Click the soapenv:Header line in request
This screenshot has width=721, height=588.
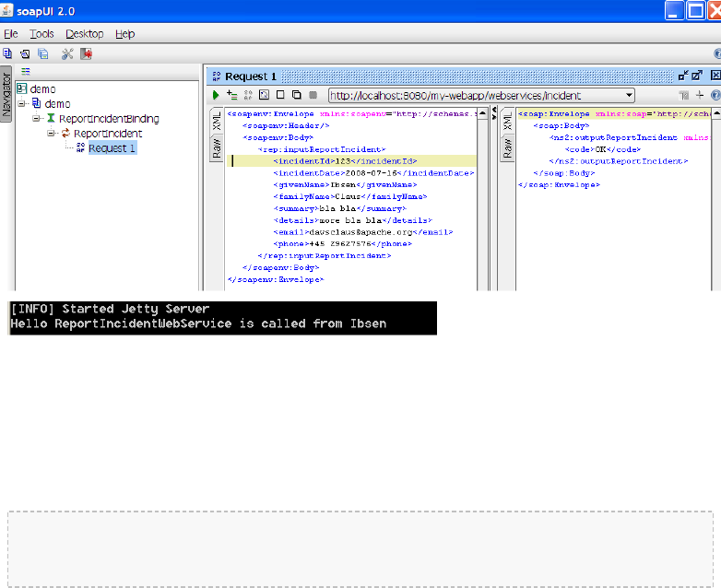[286, 125]
